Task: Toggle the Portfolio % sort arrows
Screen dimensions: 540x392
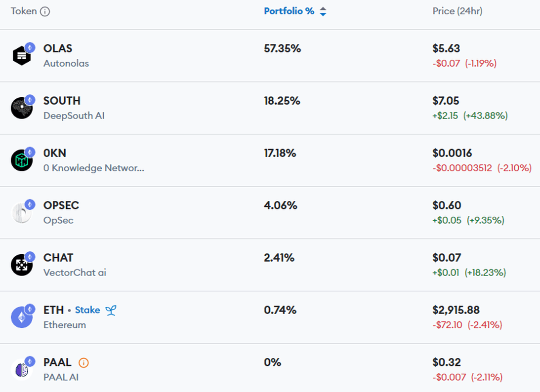Action: click(x=323, y=11)
